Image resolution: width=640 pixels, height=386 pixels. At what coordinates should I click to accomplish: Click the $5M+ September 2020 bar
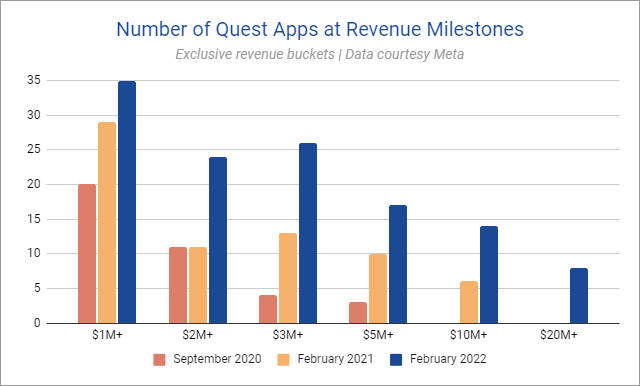[358, 313]
